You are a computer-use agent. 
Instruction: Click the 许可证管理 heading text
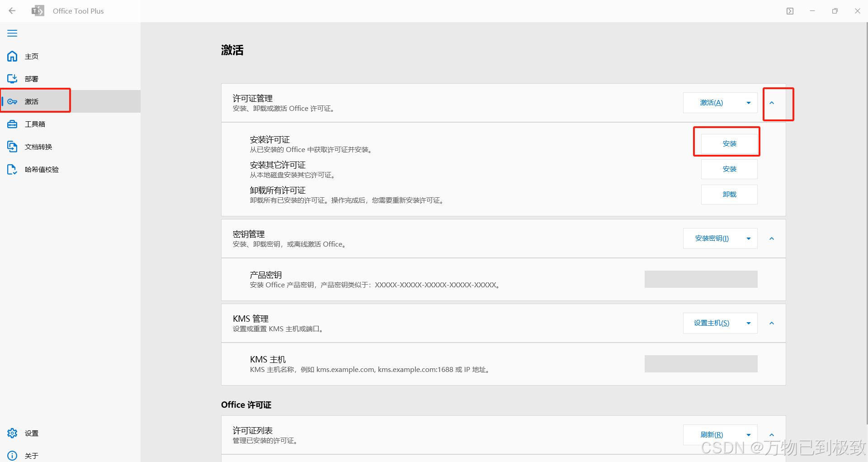(253, 98)
